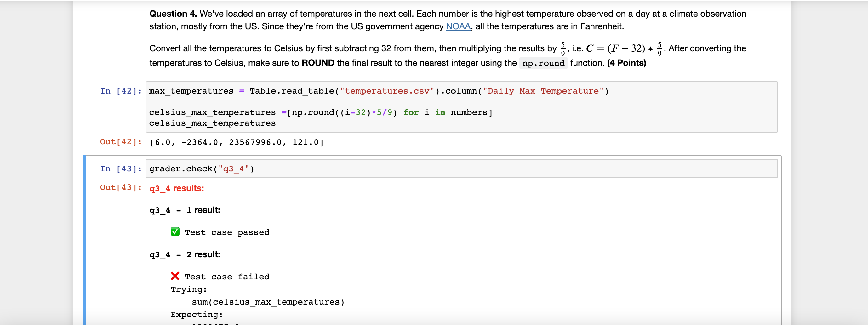
Task: Click the Out[43] output label
Action: (x=121, y=188)
